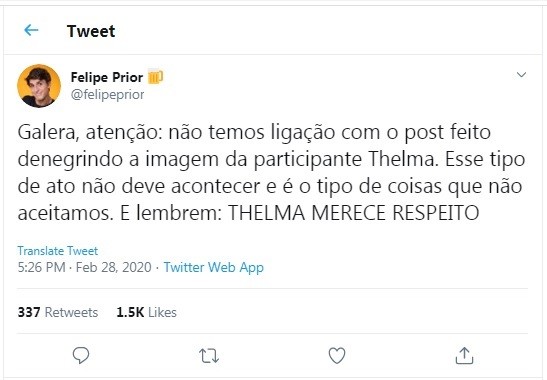
Task: Click the 5:26 PM timestamp
Action: (42, 268)
